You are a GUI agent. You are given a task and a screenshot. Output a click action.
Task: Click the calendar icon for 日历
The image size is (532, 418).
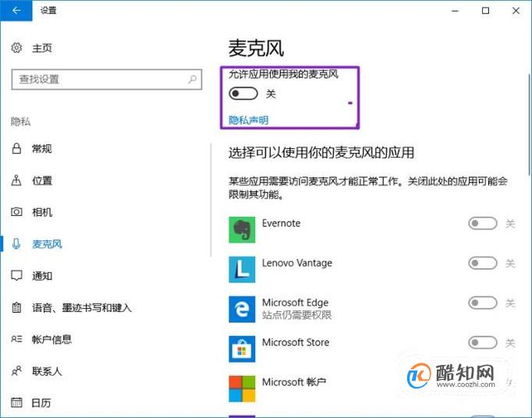(x=16, y=402)
